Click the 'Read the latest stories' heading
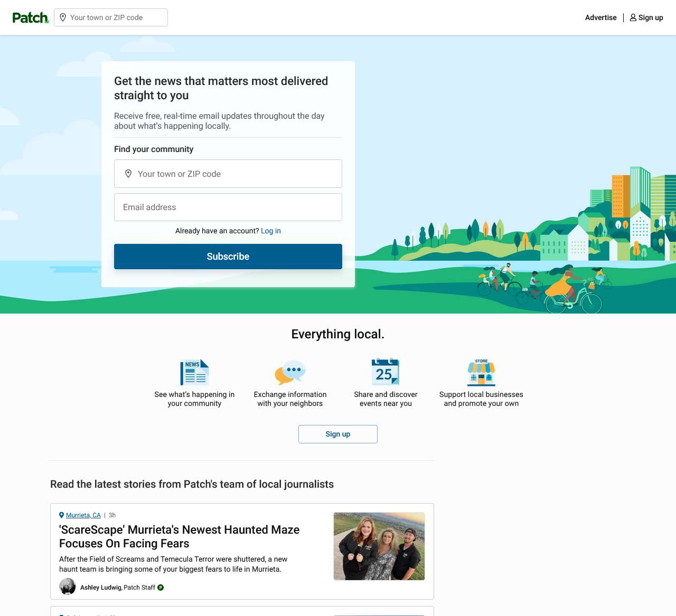Image resolution: width=676 pixels, height=616 pixels. click(192, 484)
